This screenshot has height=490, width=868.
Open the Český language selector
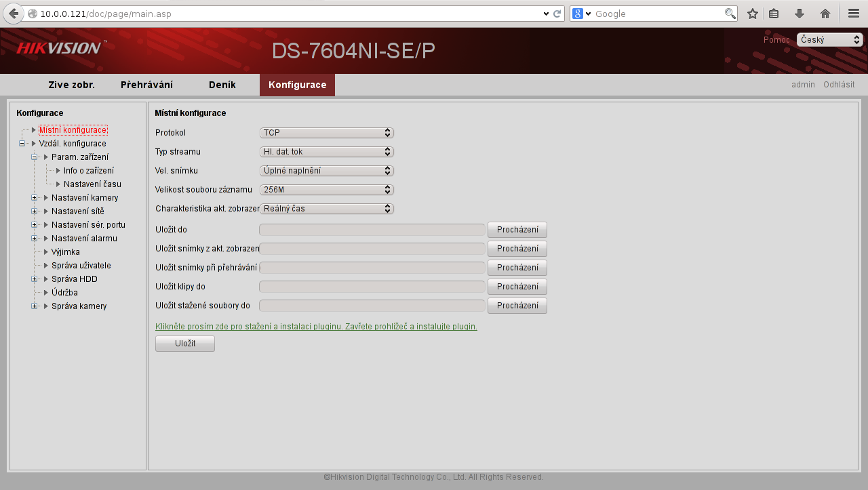(830, 40)
